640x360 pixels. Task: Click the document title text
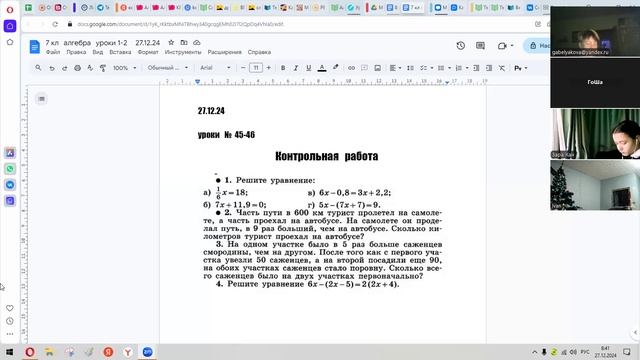point(102,42)
